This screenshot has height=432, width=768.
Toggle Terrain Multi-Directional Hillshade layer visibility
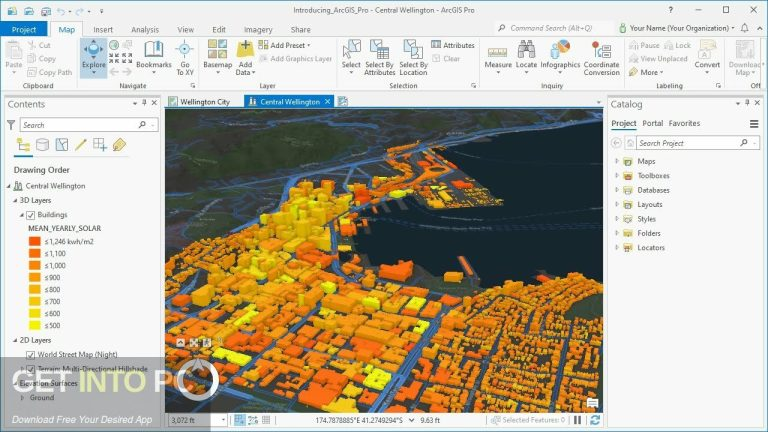click(x=30, y=369)
